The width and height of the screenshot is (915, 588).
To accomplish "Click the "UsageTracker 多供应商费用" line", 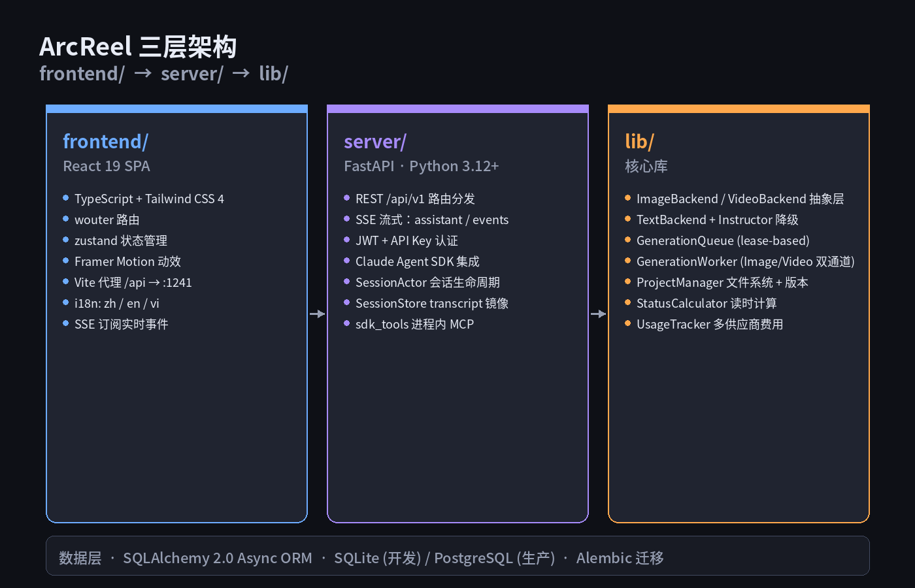I will 710,324.
